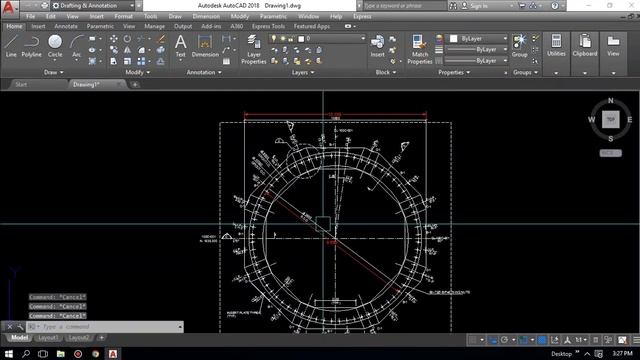The image size is (640, 360).
Task: Toggle polar tracking in the status bar
Action: tap(504, 340)
